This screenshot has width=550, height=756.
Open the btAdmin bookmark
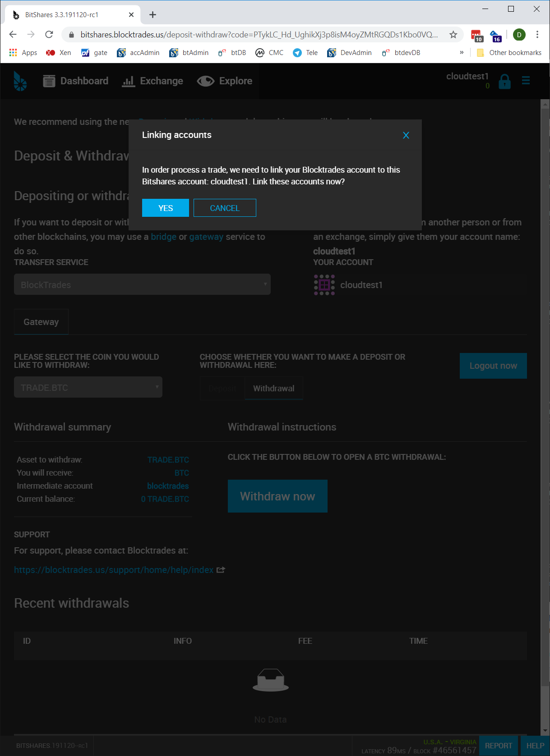(x=189, y=53)
